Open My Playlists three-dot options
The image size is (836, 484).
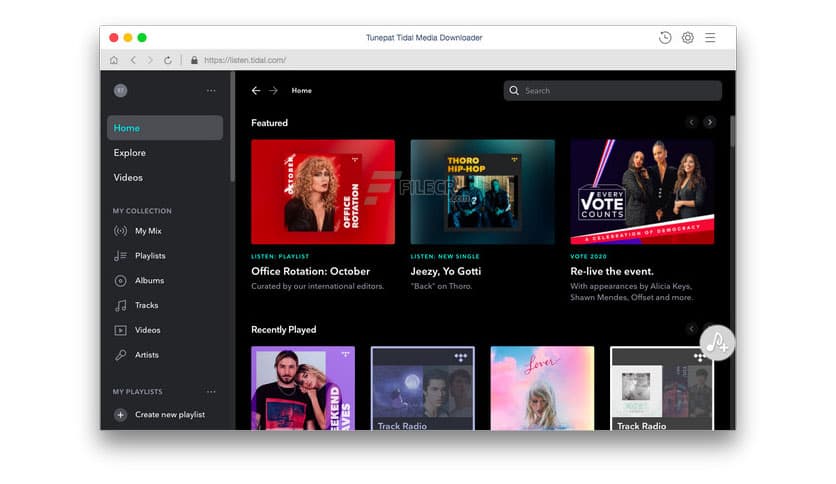[211, 392]
